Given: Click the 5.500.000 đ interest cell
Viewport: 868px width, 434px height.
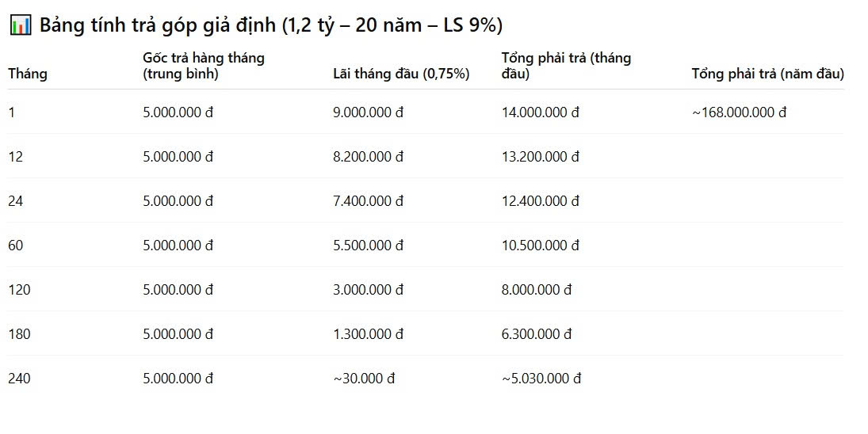Looking at the screenshot, I should (368, 245).
